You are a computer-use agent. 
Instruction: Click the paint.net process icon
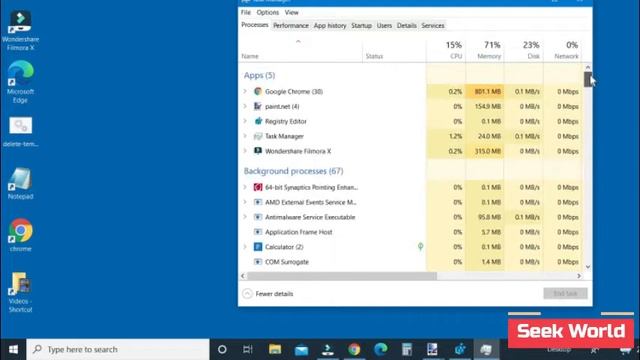tap(258, 107)
